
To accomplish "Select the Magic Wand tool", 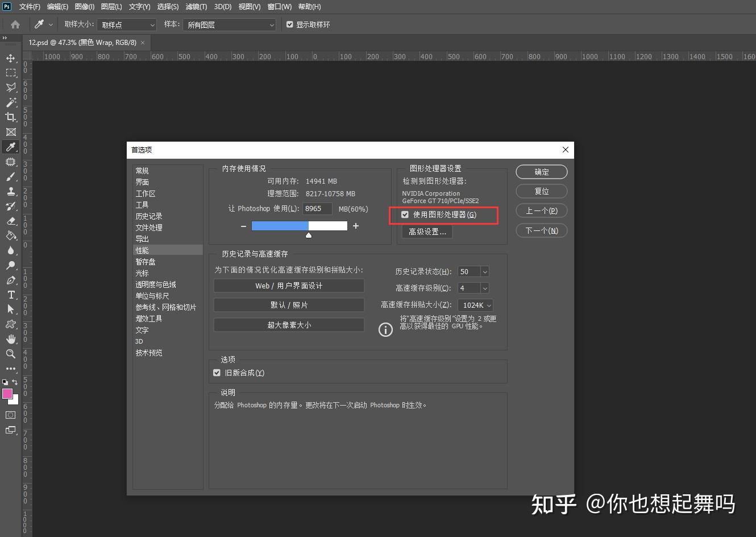I will (11, 102).
